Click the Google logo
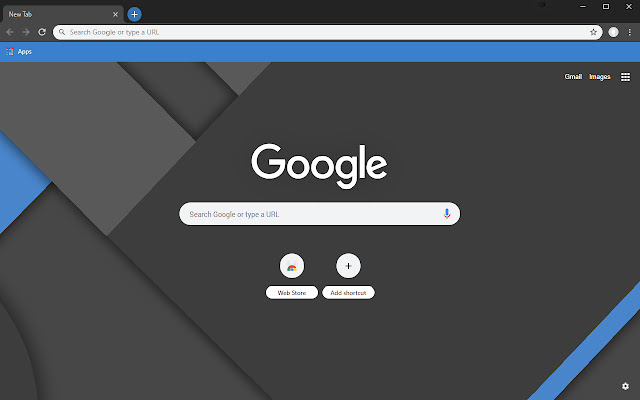The height and width of the screenshot is (400, 640). [x=319, y=165]
